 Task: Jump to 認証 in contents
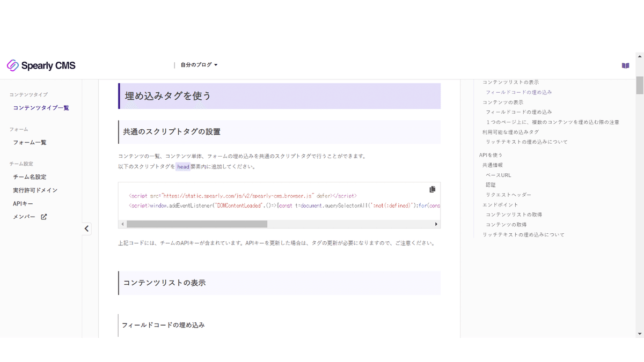coord(491,185)
